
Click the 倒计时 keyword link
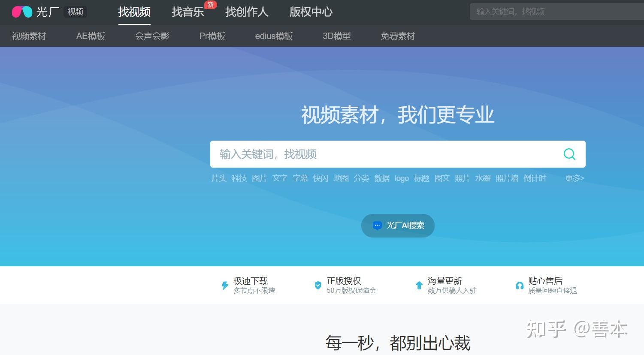[x=535, y=178]
